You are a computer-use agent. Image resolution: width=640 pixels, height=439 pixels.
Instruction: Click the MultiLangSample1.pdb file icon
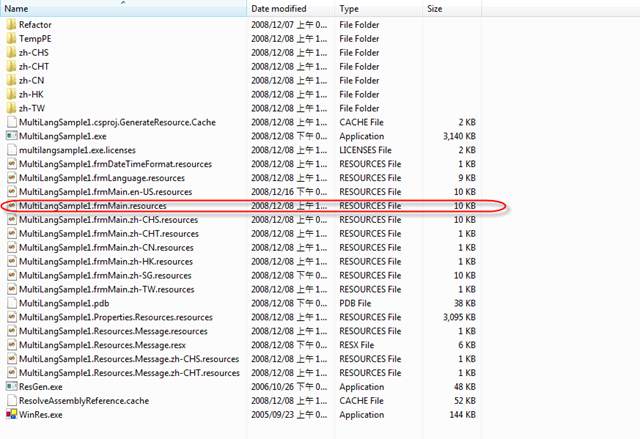pyautogui.click(x=12, y=303)
